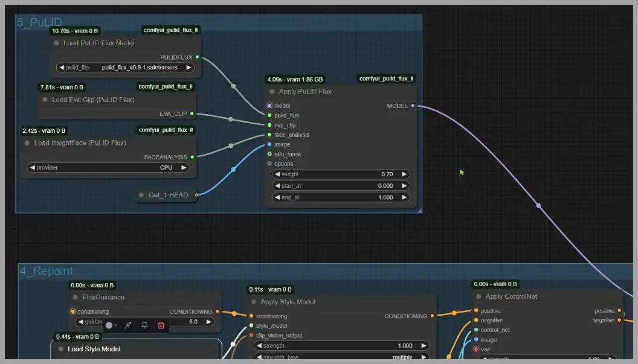638x364 pixels.
Task: Click the pulid_flux input socket
Action: pyautogui.click(x=269, y=115)
